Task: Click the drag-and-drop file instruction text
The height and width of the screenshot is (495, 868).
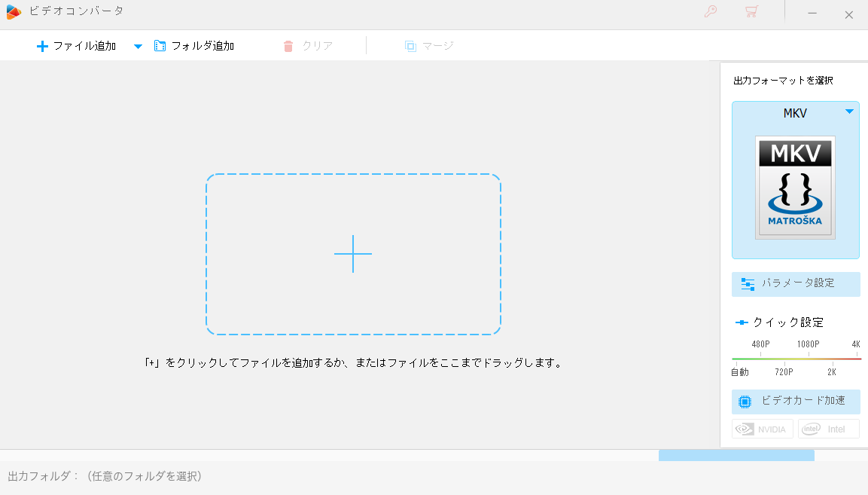Action: [x=353, y=363]
